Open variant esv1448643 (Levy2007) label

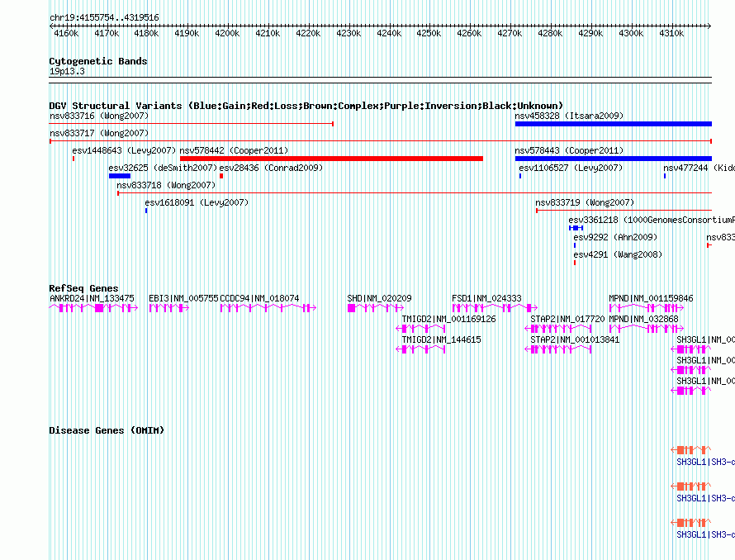pos(124,150)
